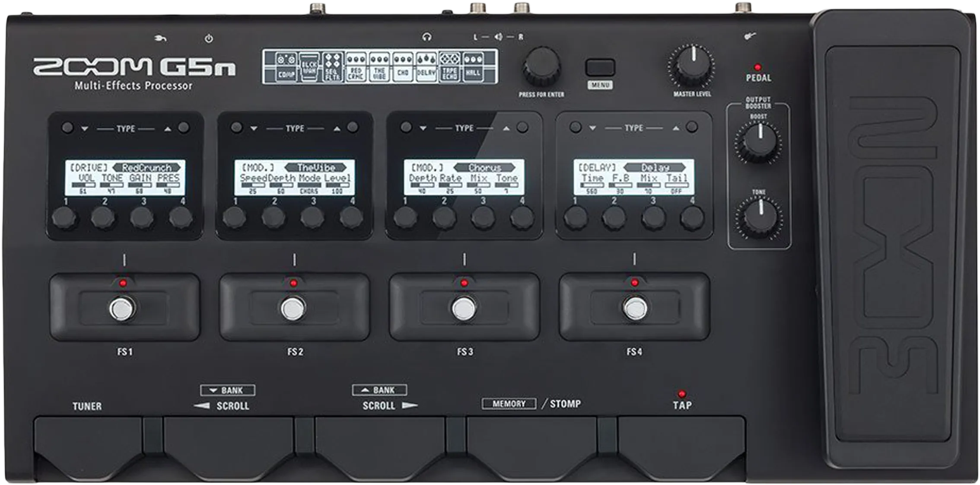Viewport: 980px width, 485px height.
Task: Click knob 3 below the RedCrunch display
Action: [x=142, y=217]
